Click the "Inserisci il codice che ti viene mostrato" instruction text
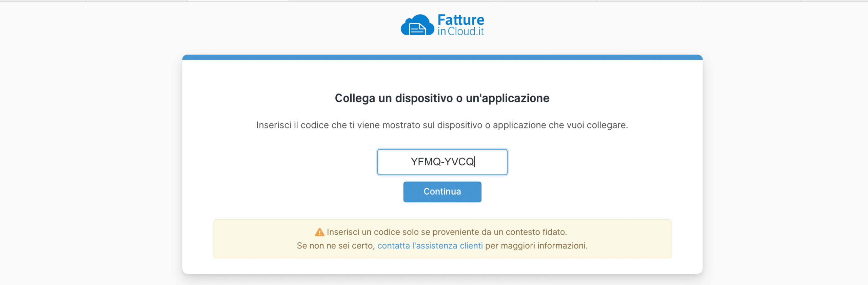The image size is (868, 285). [x=339, y=125]
